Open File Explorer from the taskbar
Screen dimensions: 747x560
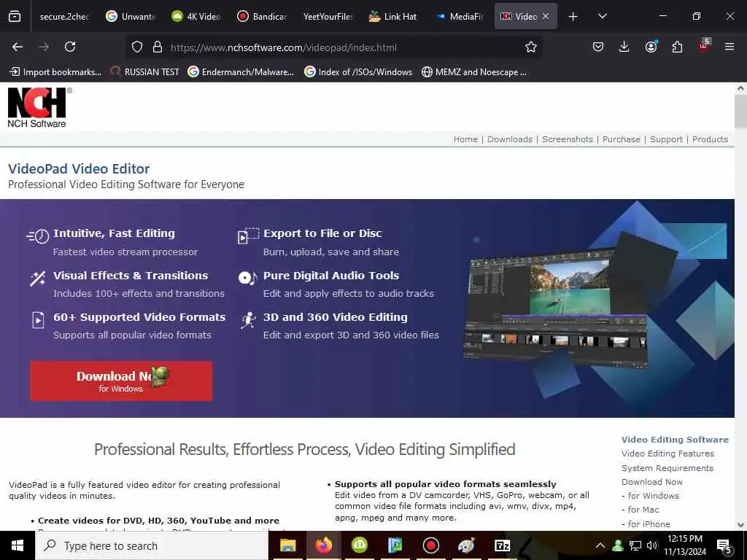[x=287, y=545]
